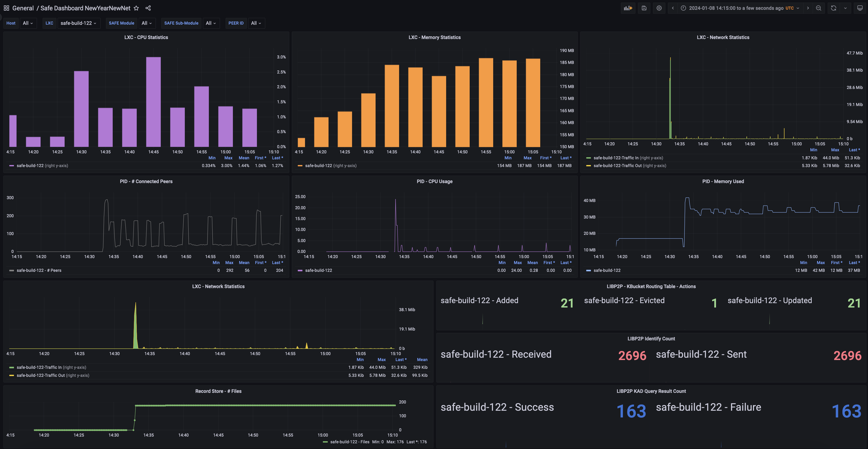Click purple color swatch in CPU Statistics legend
Screen dimensions: 868x449
tap(12, 166)
